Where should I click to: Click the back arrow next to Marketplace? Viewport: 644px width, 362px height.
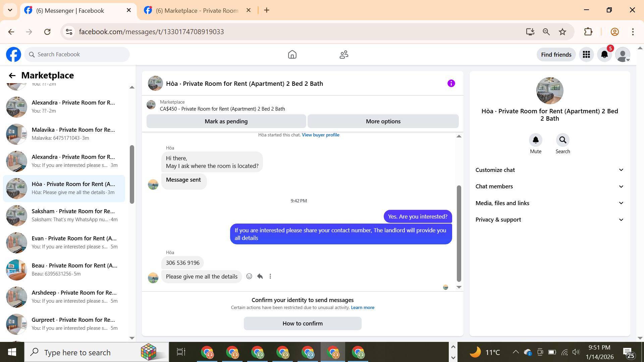coord(12,76)
